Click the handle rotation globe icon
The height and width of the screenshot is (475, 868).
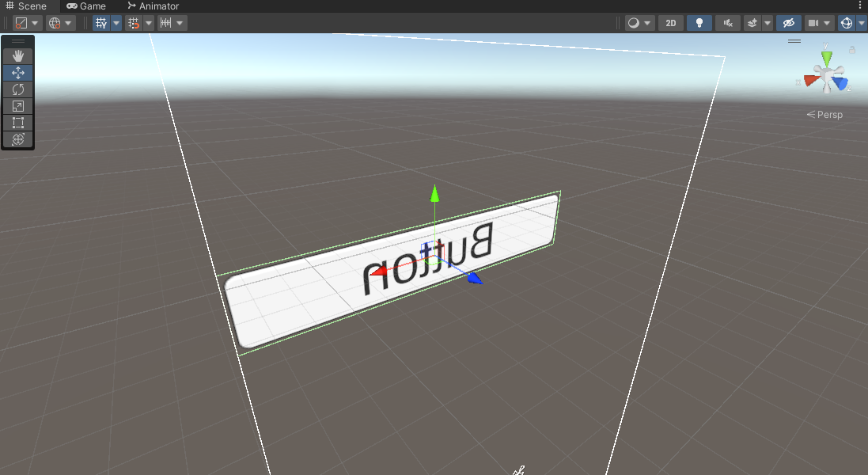coord(55,23)
